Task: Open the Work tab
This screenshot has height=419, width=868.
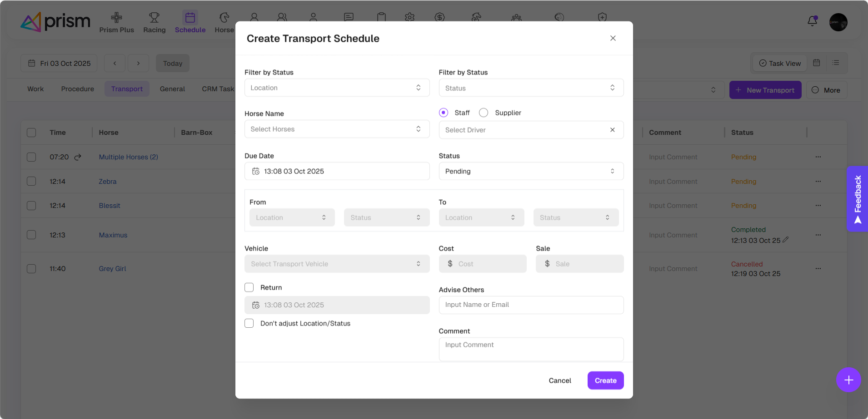Action: click(x=35, y=89)
